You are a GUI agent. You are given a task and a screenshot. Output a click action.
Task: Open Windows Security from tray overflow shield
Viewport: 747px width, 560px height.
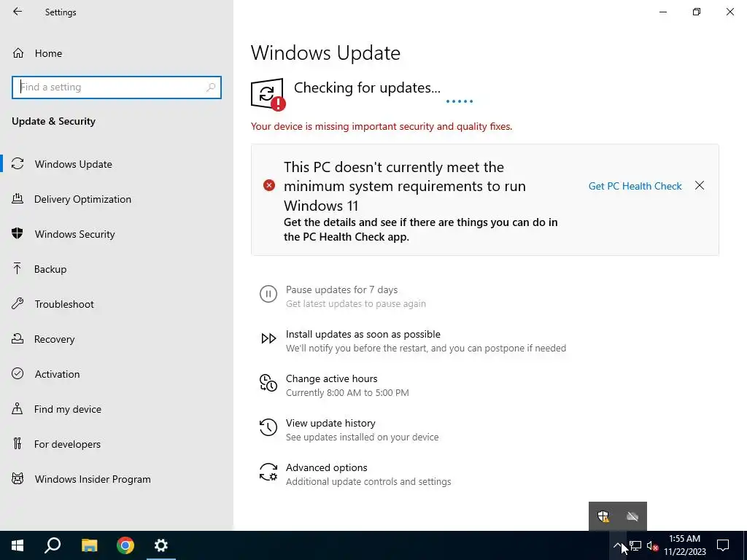pyautogui.click(x=603, y=516)
